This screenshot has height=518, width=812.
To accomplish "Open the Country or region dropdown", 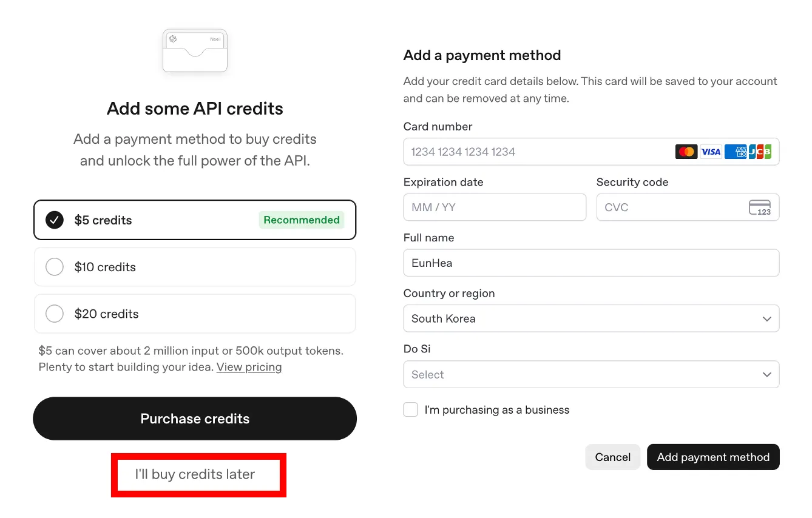I will (x=591, y=319).
